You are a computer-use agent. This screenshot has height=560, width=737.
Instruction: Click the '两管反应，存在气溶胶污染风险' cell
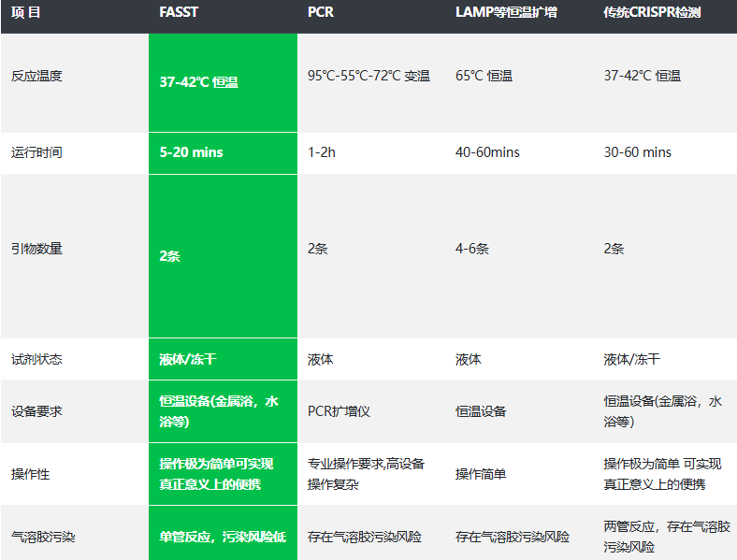pos(667,537)
